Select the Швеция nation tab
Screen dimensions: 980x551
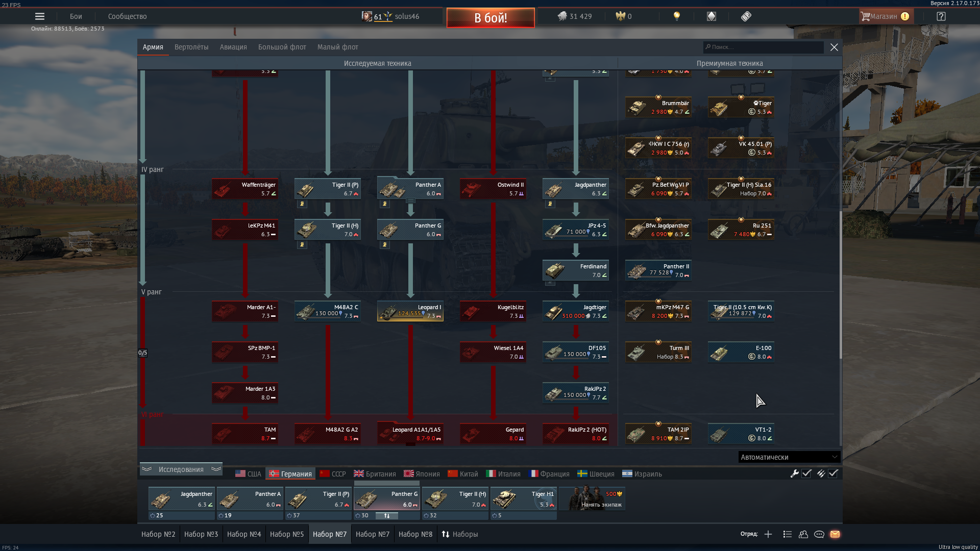coord(596,474)
